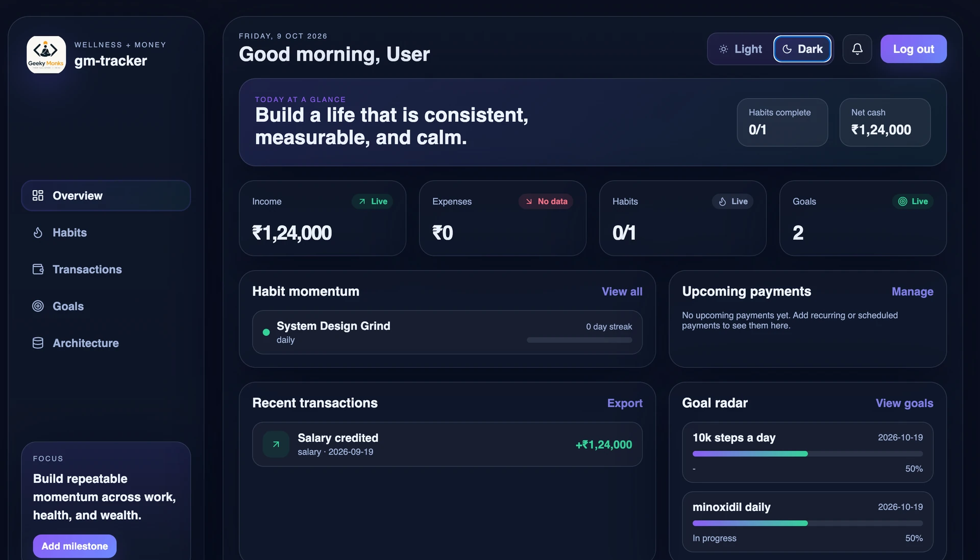The width and height of the screenshot is (980, 560).
Task: Click the grid icon beside Overview
Action: point(38,195)
